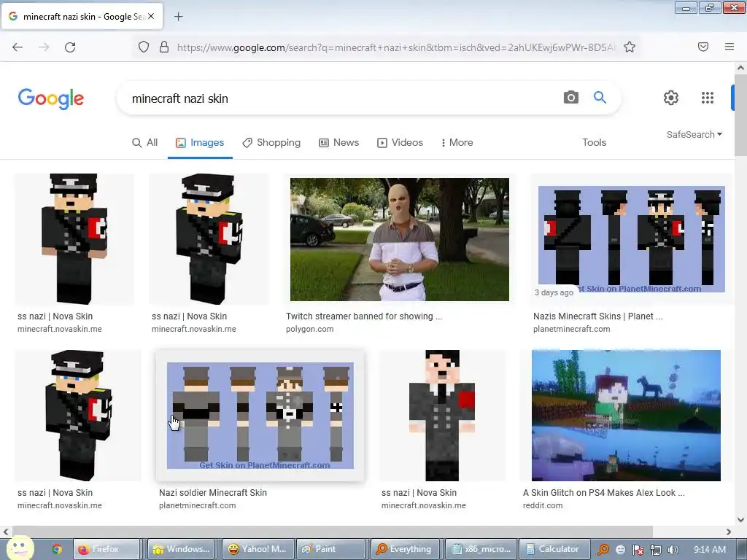This screenshot has height=560, width=747.
Task: Bookmark this page with the star icon
Action: tap(630, 47)
